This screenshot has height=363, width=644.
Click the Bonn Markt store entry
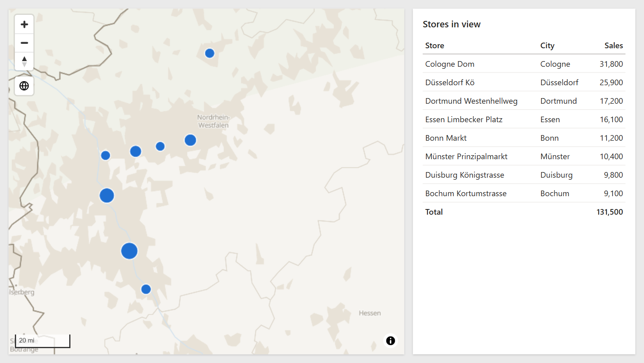coord(446,138)
